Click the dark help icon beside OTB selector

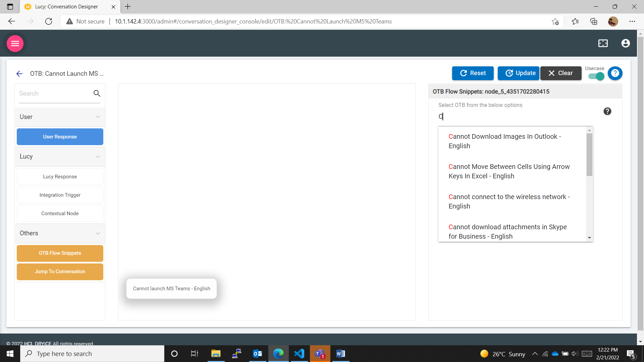(607, 111)
